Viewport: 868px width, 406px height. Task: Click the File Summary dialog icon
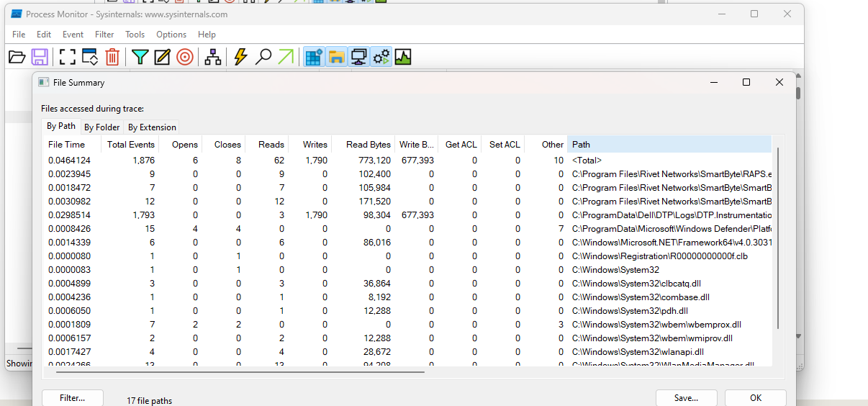tap(43, 83)
